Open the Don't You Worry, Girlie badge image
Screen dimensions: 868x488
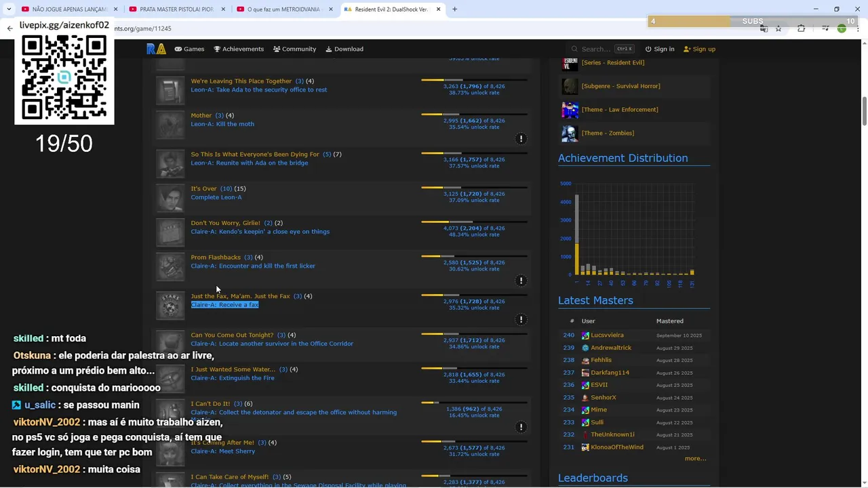coord(170,232)
